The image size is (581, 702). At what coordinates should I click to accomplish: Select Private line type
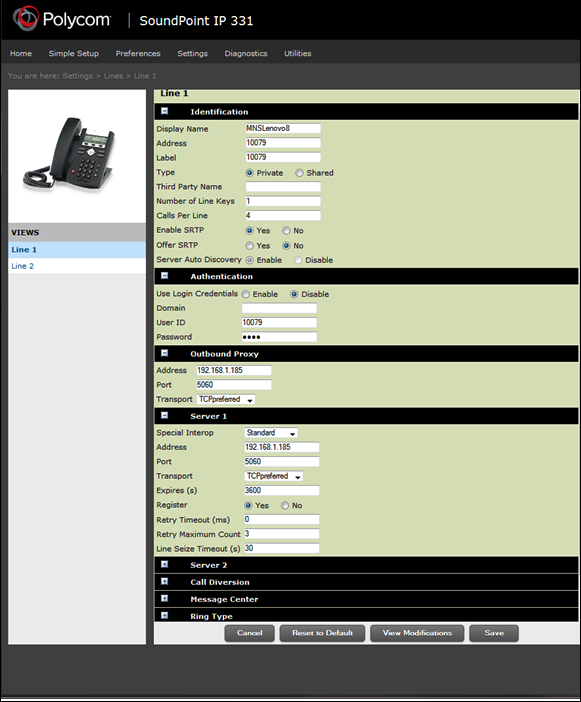[x=249, y=173]
